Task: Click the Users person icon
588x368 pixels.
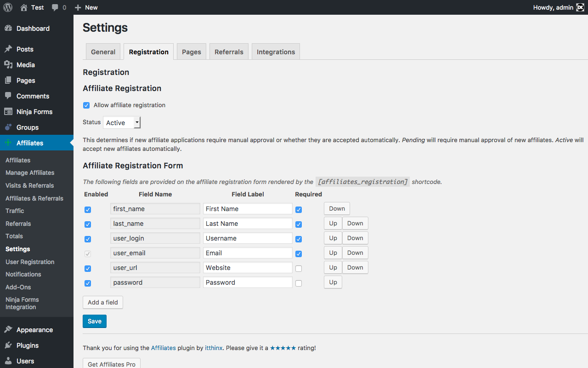Action: pos(8,361)
